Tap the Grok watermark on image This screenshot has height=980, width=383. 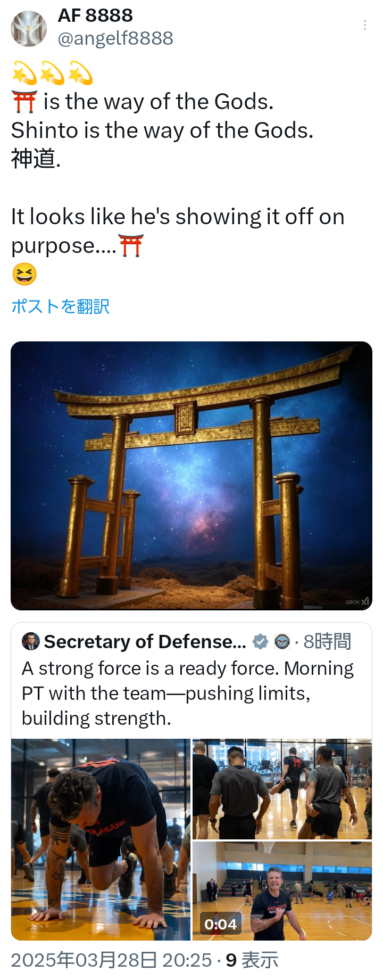[x=357, y=602]
